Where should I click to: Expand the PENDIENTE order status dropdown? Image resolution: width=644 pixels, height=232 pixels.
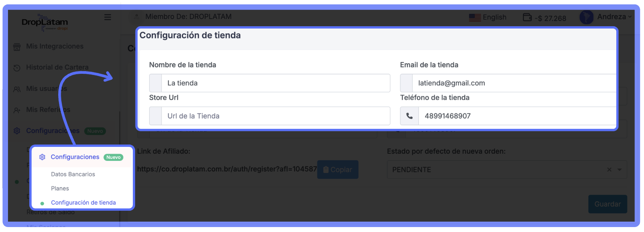pyautogui.click(x=620, y=170)
